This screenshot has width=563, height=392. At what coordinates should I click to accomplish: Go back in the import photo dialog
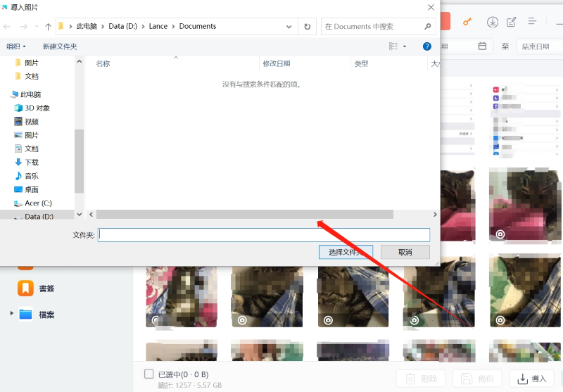pyautogui.click(x=7, y=27)
